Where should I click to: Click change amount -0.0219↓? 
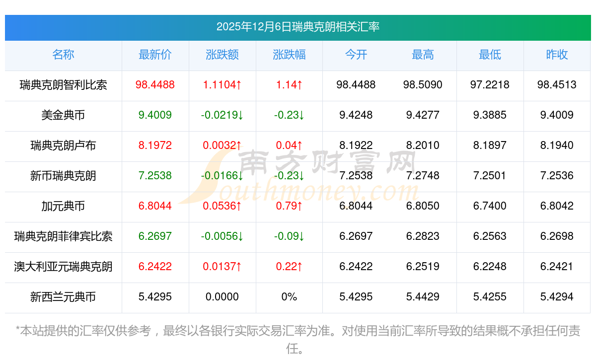click(x=222, y=115)
